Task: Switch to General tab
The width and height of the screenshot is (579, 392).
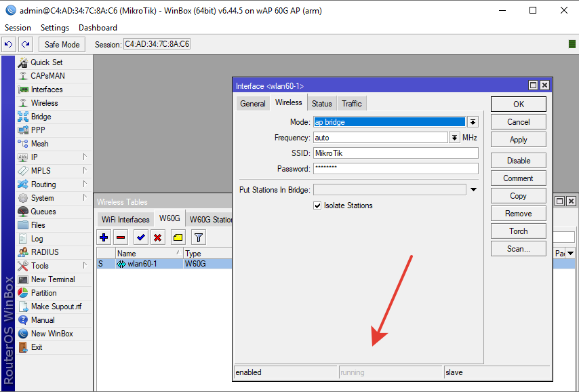Action: tap(253, 104)
